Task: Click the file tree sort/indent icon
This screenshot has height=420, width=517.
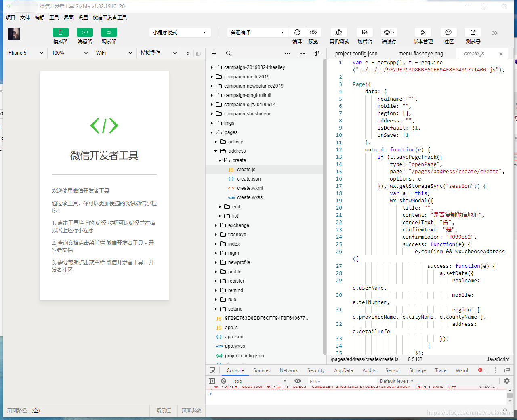Action: [303, 53]
